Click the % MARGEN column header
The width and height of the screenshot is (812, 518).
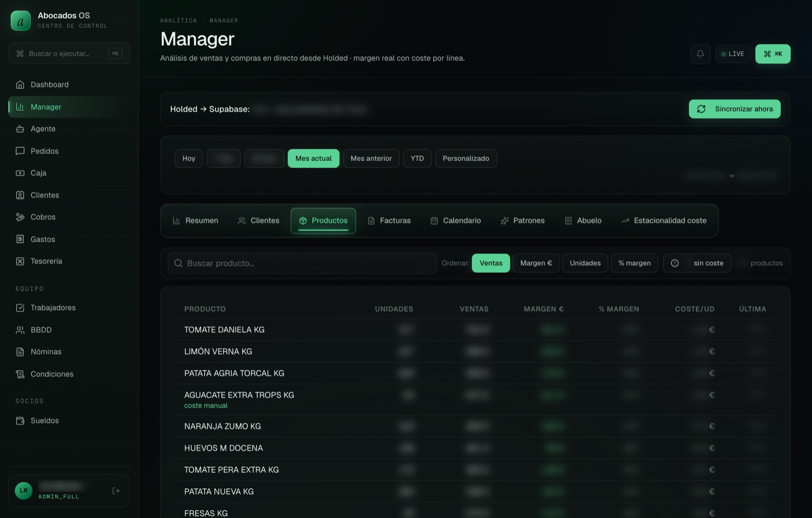(x=619, y=309)
